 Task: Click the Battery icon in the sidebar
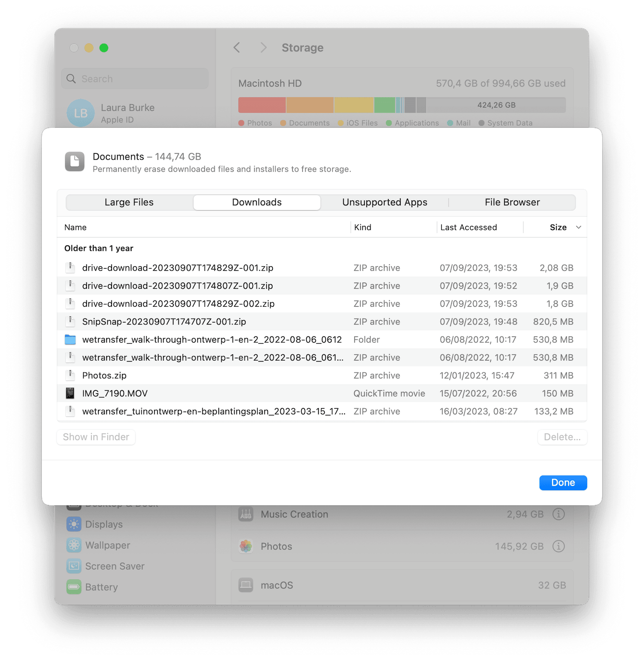coord(74,587)
